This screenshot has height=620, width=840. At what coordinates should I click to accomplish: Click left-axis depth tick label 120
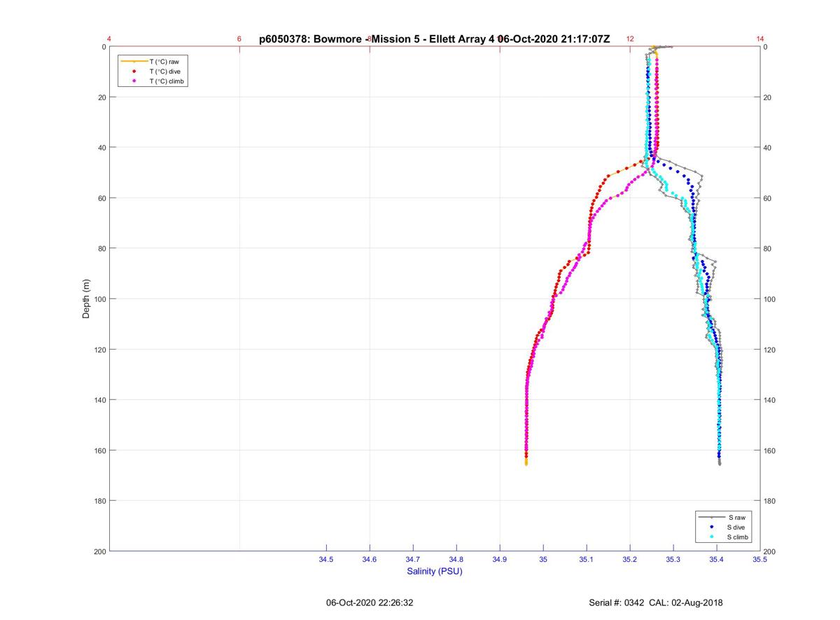[x=99, y=350]
